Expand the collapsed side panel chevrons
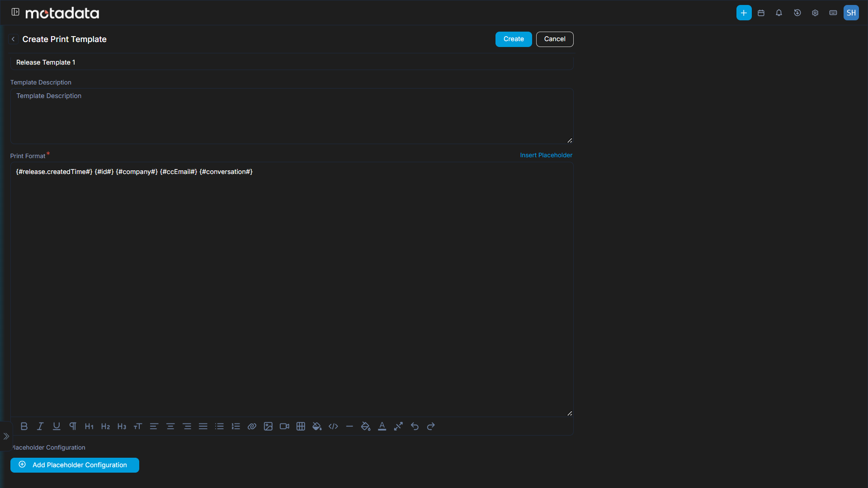 [6, 436]
